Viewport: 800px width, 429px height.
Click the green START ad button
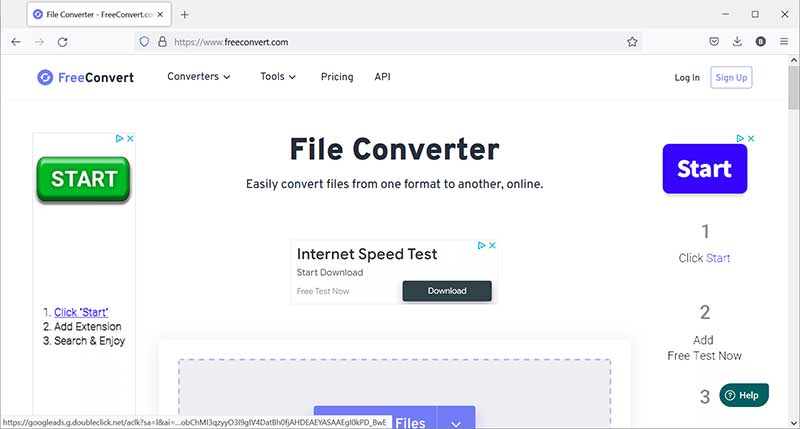[x=84, y=179]
